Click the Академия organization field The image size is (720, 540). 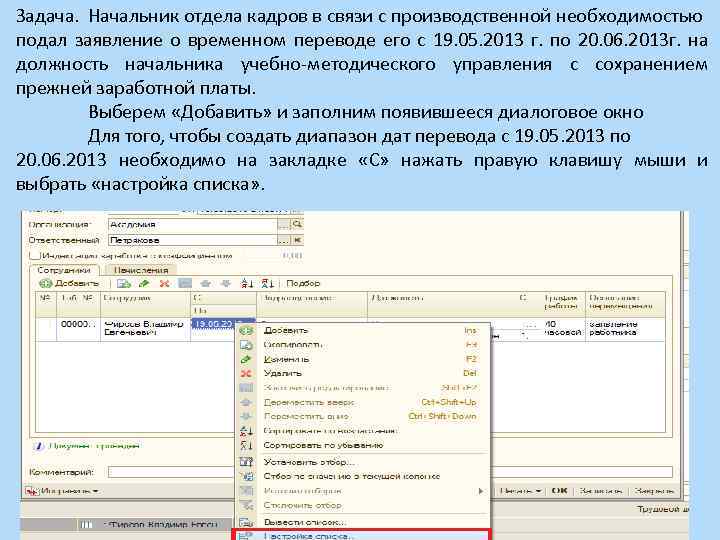coord(193,225)
